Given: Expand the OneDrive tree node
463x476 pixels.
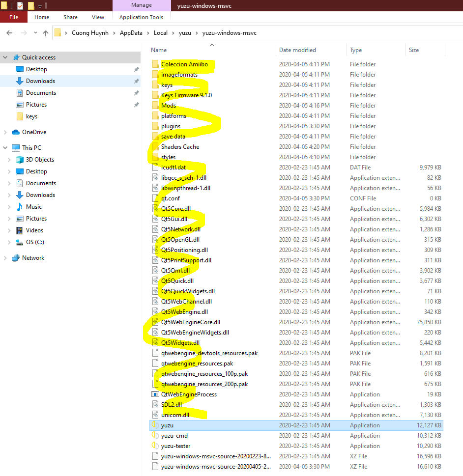Looking at the screenshot, I should [5, 132].
